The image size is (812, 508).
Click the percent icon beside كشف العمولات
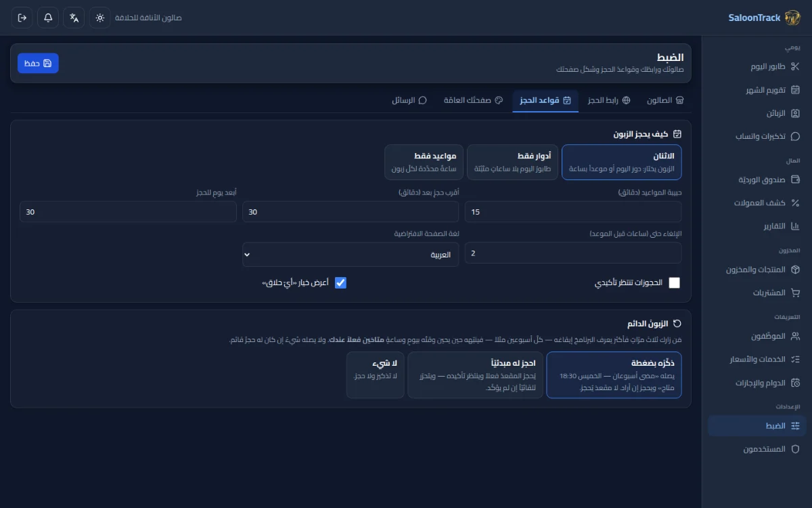coord(795,203)
